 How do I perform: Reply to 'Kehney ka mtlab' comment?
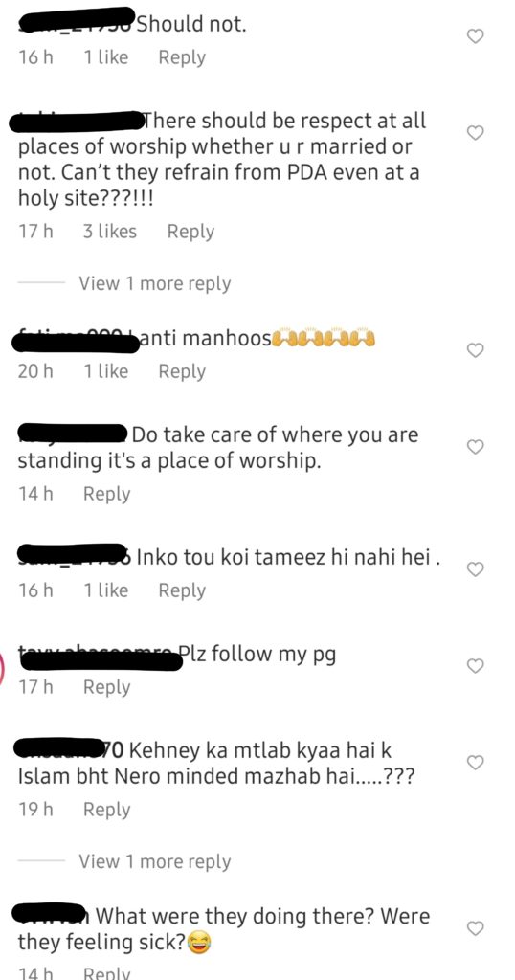(x=107, y=810)
